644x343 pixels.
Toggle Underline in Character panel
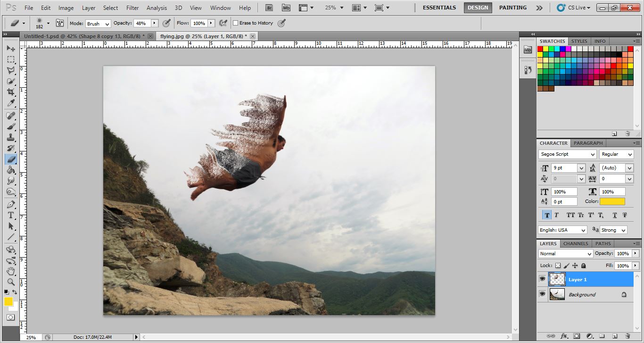tap(615, 215)
